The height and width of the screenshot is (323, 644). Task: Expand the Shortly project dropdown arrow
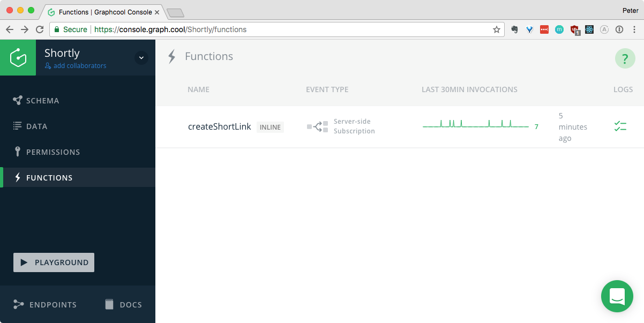click(141, 57)
